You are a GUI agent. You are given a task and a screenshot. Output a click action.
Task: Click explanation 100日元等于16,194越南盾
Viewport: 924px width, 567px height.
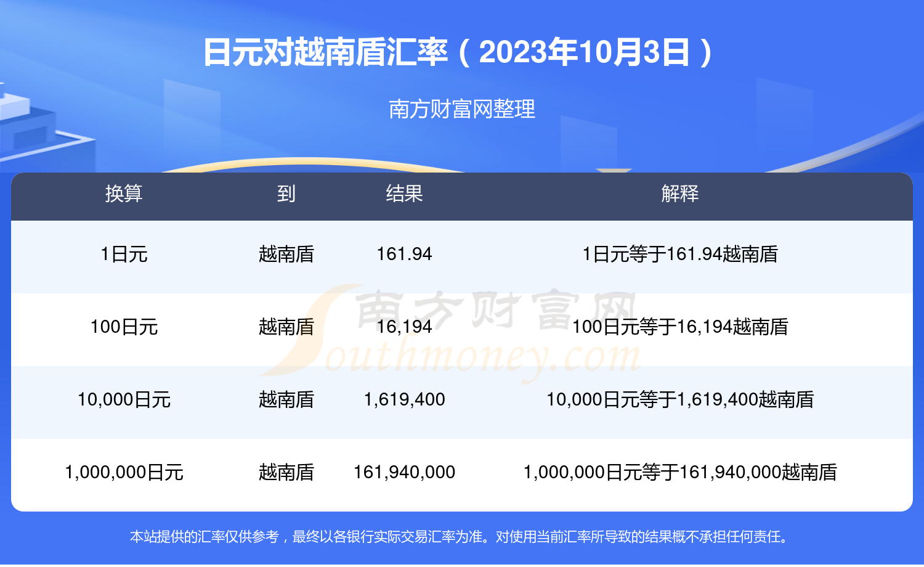(680, 327)
